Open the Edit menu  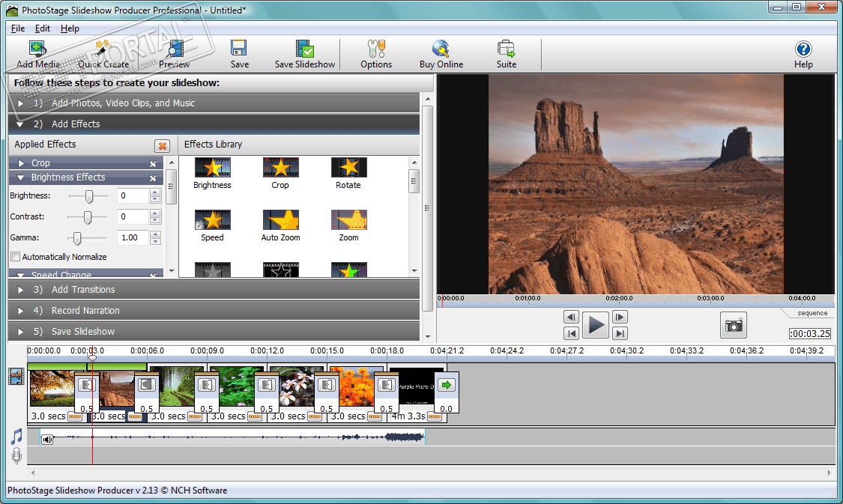tap(43, 28)
